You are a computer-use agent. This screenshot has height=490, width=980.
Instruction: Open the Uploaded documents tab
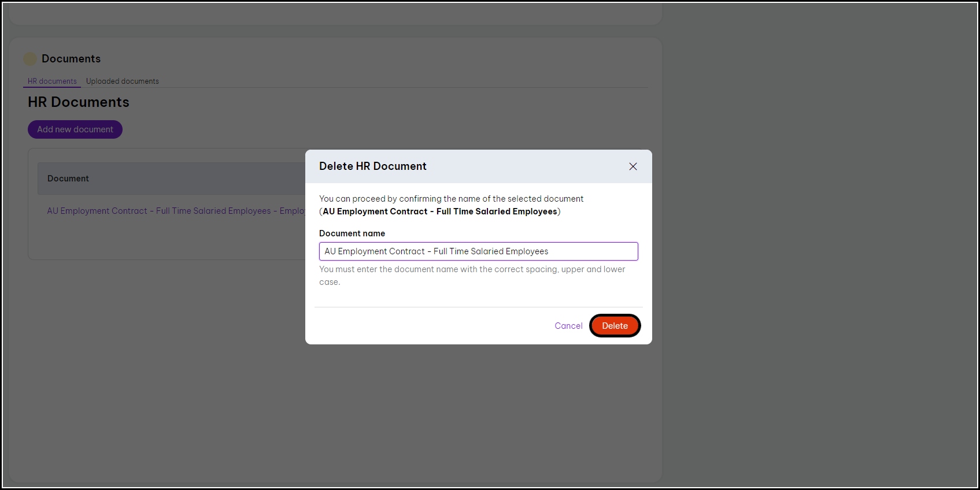(123, 81)
